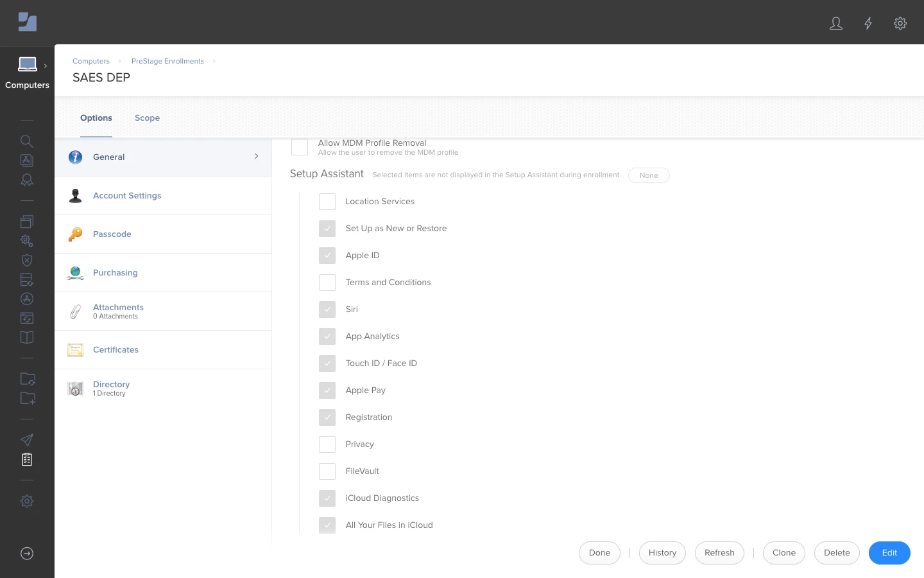Click the Computers breadcrumb link
The height and width of the screenshot is (578, 924).
[x=91, y=62]
